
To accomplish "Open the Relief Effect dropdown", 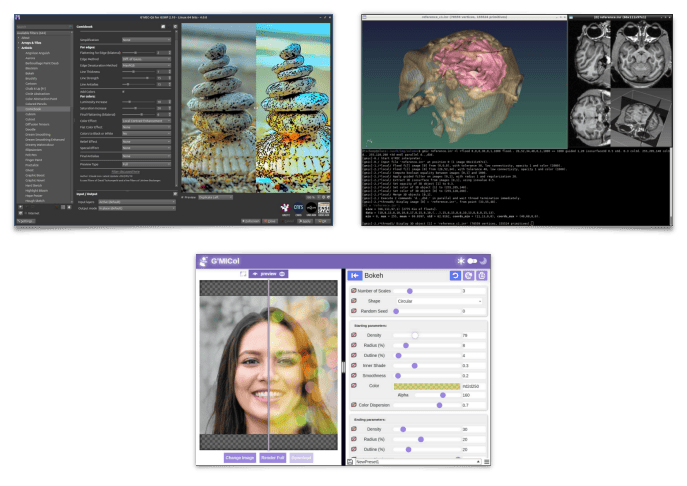I will (146, 142).
